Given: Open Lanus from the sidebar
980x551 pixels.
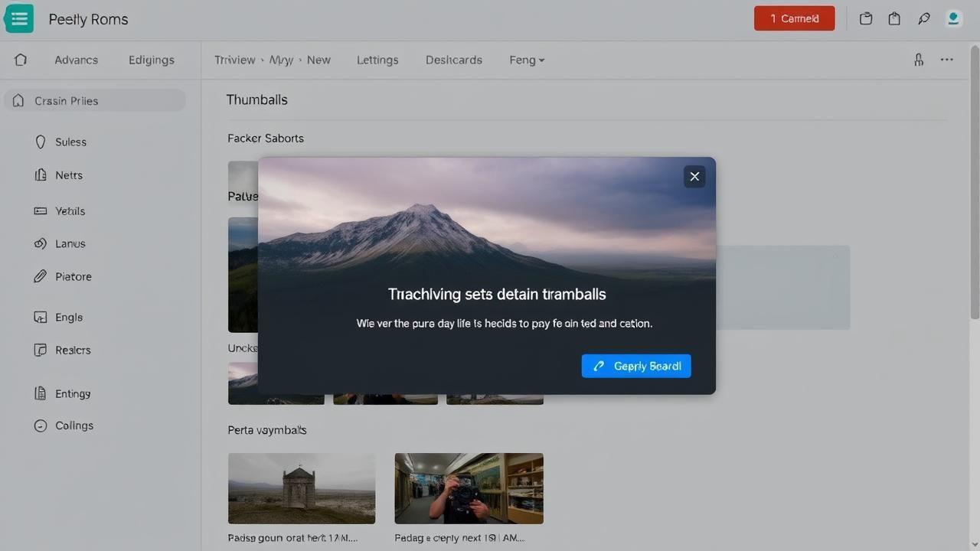Looking at the screenshot, I should (x=70, y=243).
